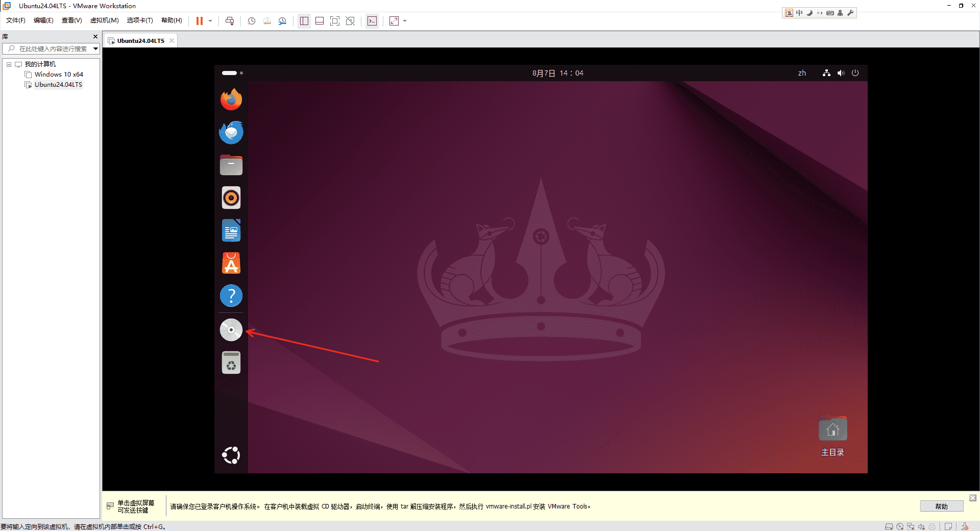980x531 pixels.
Task: Click the 帮助 button in notification bar
Action: click(941, 506)
